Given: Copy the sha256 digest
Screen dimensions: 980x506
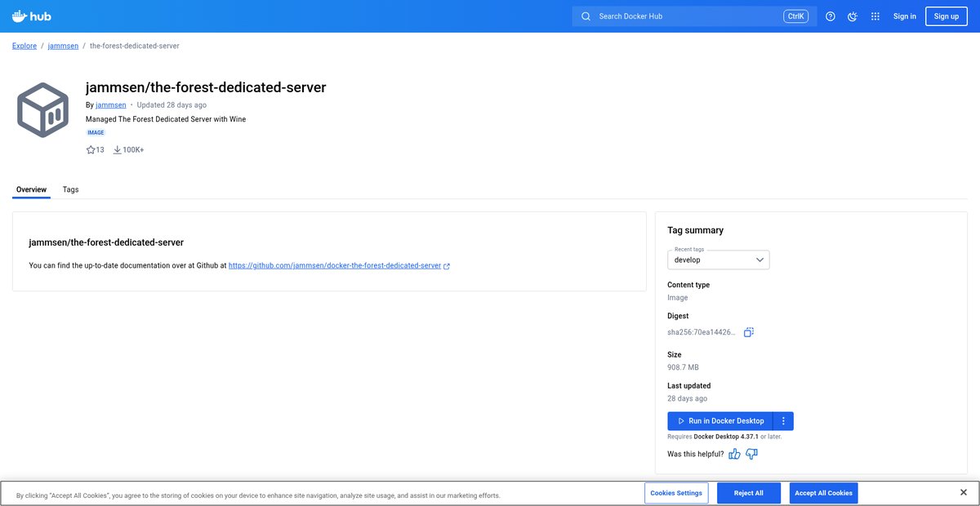Looking at the screenshot, I should [748, 332].
